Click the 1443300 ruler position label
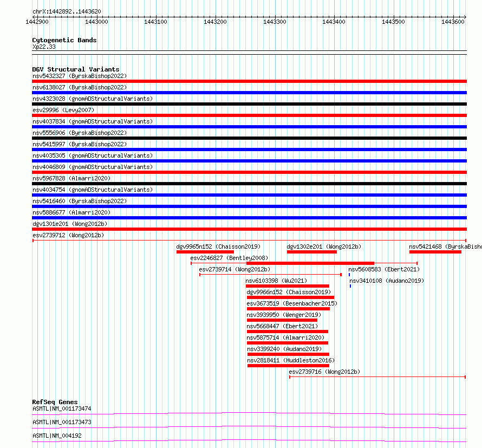482x448 pixels. click(x=275, y=22)
